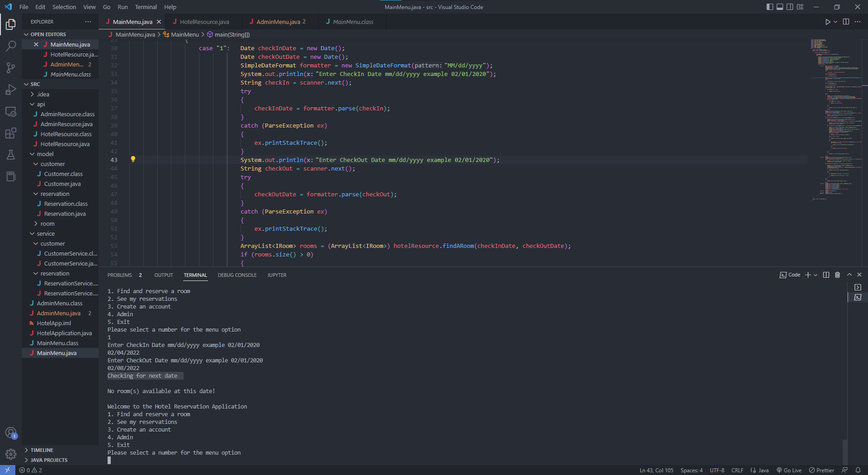The image size is (868, 475).
Task: Open the Search view icon
Action: pos(11,46)
